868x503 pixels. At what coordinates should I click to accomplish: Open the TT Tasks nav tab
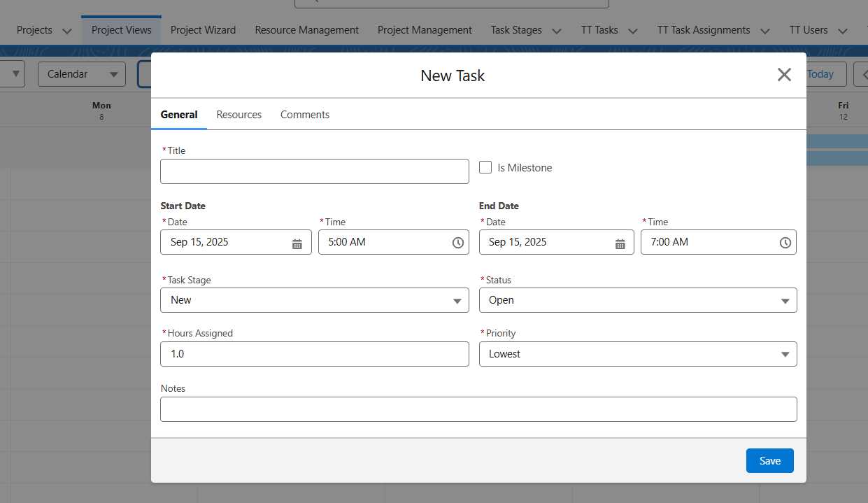click(599, 30)
